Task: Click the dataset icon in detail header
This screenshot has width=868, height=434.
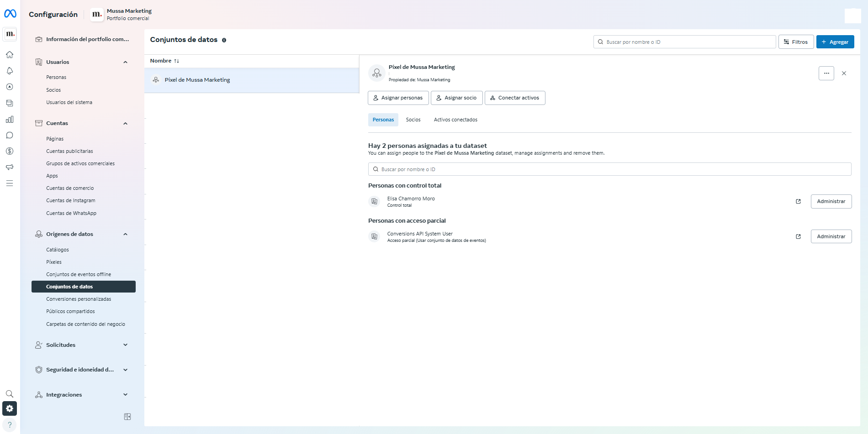Action: point(377,73)
